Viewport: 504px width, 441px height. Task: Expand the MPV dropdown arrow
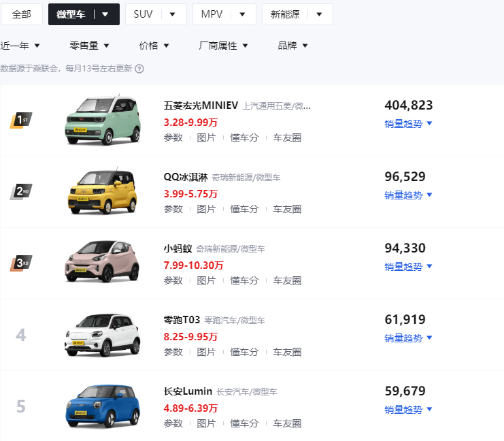[x=243, y=14]
